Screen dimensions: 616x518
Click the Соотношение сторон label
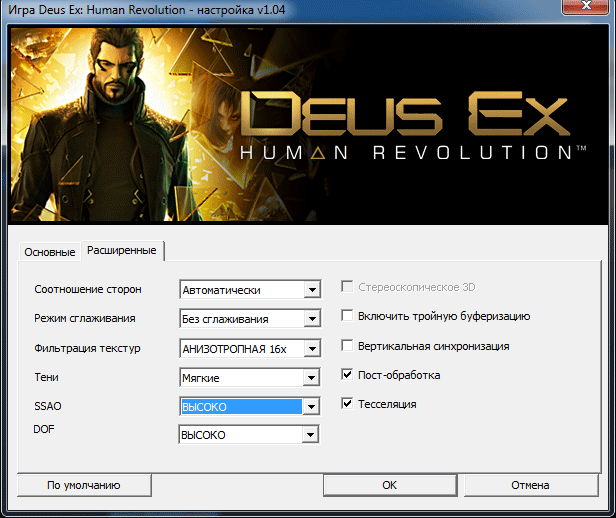[88, 289]
